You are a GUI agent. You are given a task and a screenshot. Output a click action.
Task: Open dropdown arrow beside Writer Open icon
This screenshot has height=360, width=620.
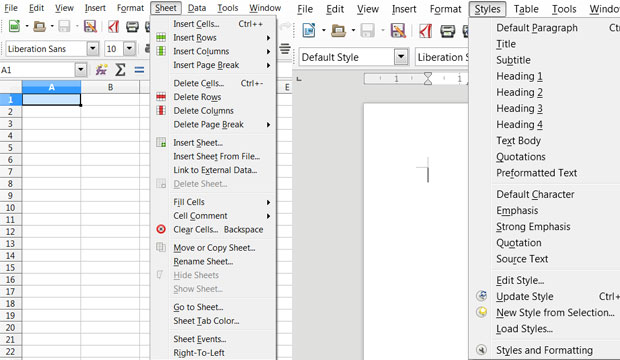pos(353,30)
